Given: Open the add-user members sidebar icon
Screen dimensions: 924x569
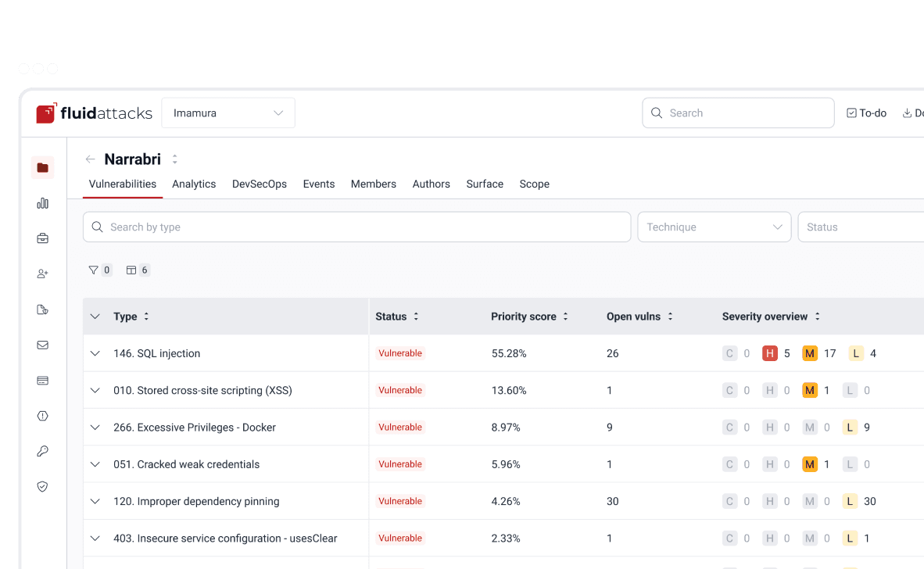Looking at the screenshot, I should coord(42,274).
